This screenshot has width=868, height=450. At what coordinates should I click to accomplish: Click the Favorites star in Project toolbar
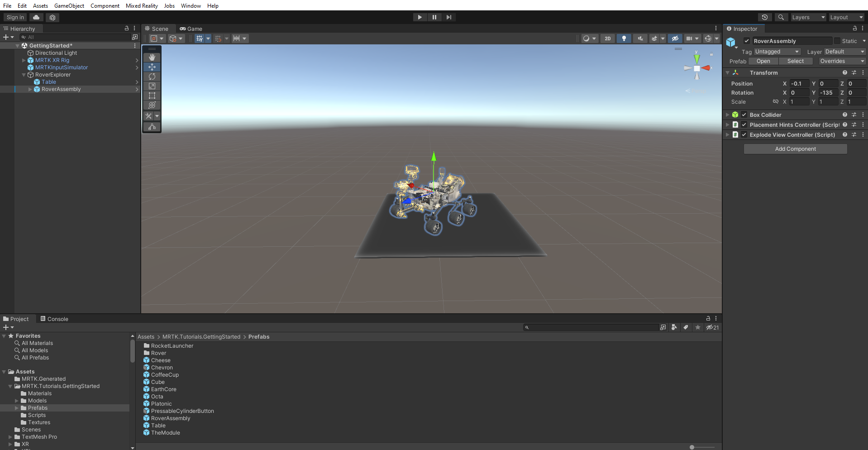[x=698, y=327]
